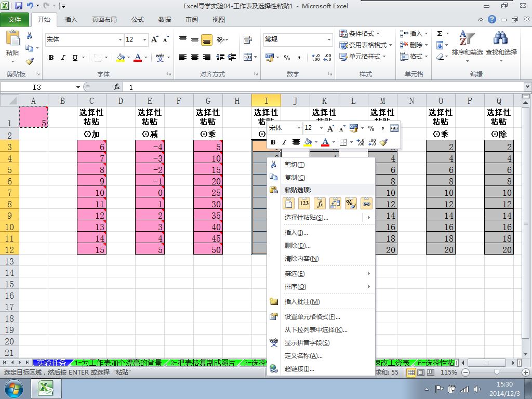532x399 pixels.
Task: Click the 删除 cells button in ribbon
Action: point(413,45)
